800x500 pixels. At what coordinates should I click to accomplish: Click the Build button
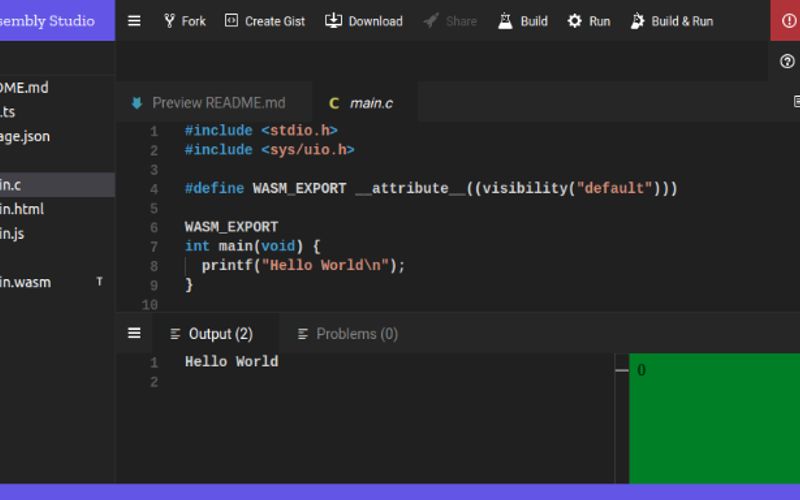point(523,21)
